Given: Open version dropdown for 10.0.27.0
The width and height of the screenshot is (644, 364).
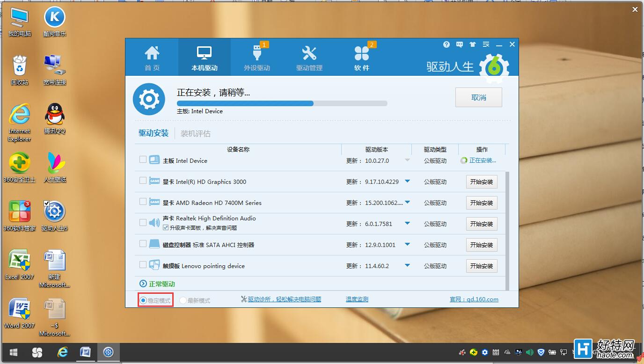Looking at the screenshot, I should click(x=407, y=160).
